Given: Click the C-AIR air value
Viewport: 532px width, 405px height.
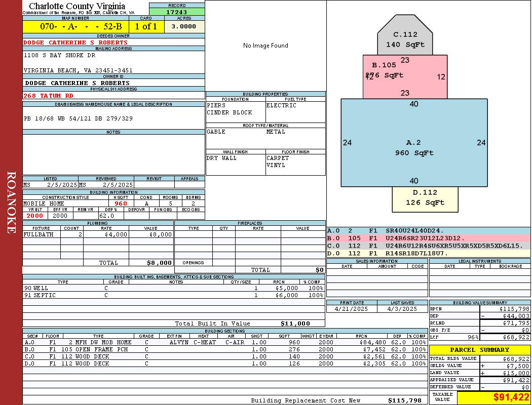Looking at the screenshot, I should click(x=235, y=342).
